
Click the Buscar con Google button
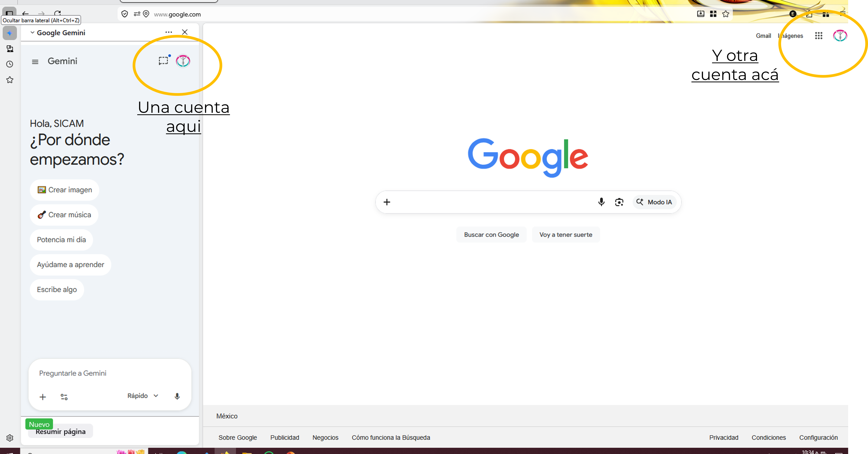coord(491,235)
